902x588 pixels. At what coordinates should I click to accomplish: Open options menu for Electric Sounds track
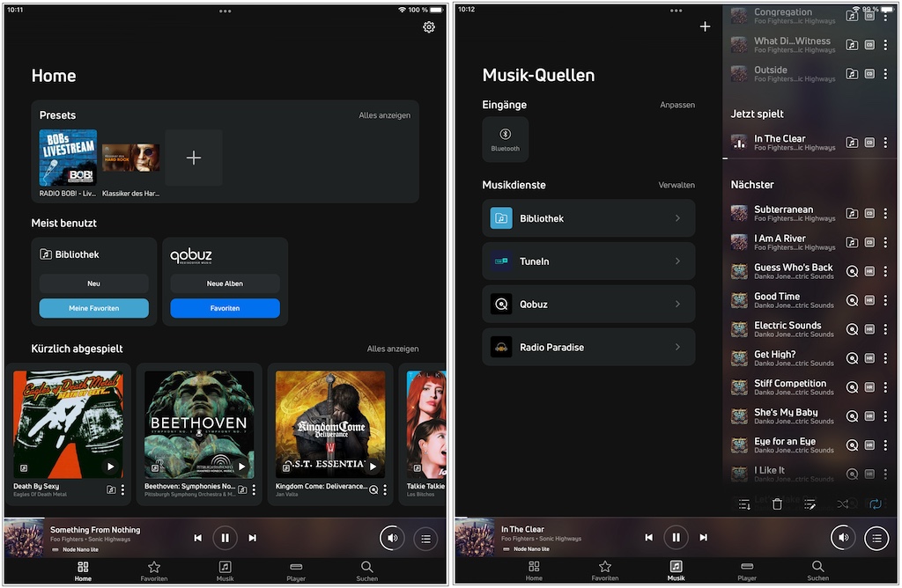(x=885, y=329)
